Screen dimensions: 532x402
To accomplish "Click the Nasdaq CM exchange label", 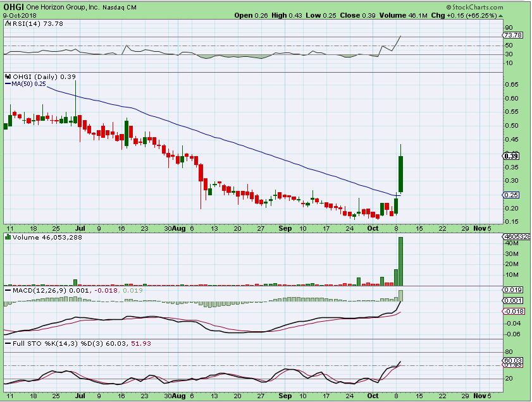I will point(118,7).
